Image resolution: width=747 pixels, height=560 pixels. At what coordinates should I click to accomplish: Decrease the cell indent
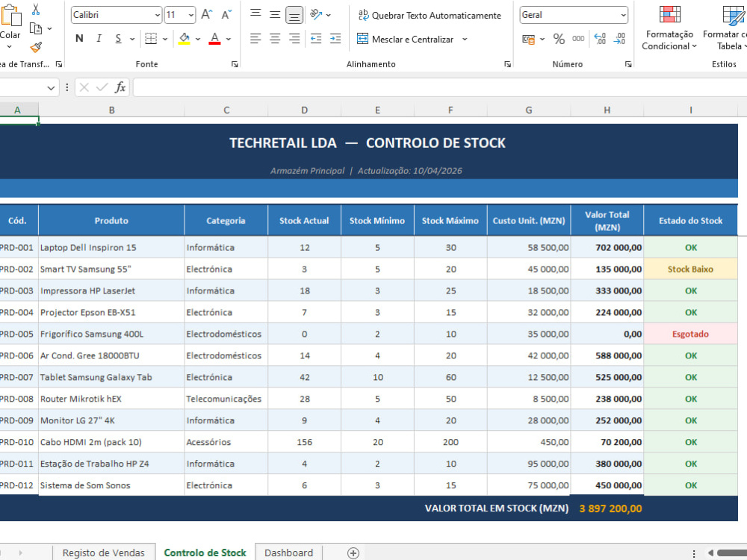(x=316, y=39)
